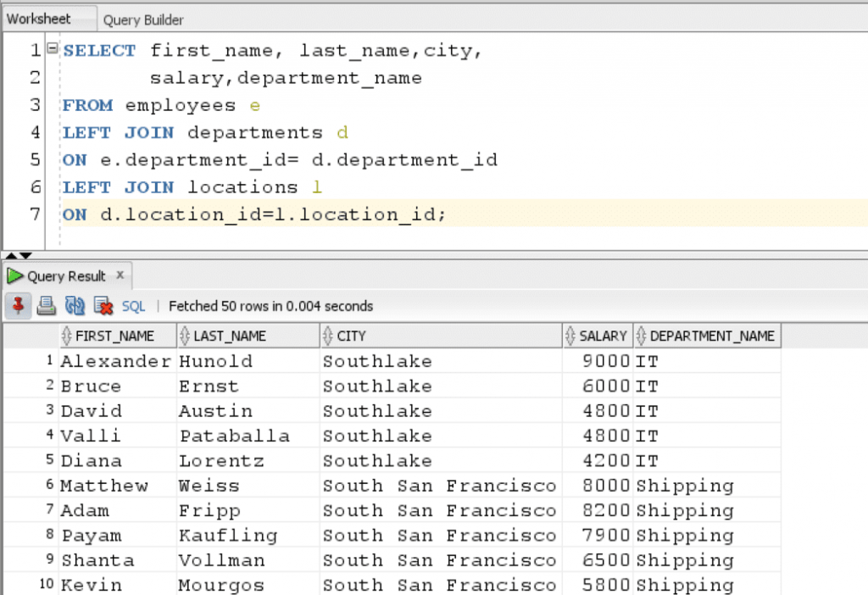Close the Query Result tab
Image resolution: width=868 pixels, height=595 pixels.
(x=120, y=275)
